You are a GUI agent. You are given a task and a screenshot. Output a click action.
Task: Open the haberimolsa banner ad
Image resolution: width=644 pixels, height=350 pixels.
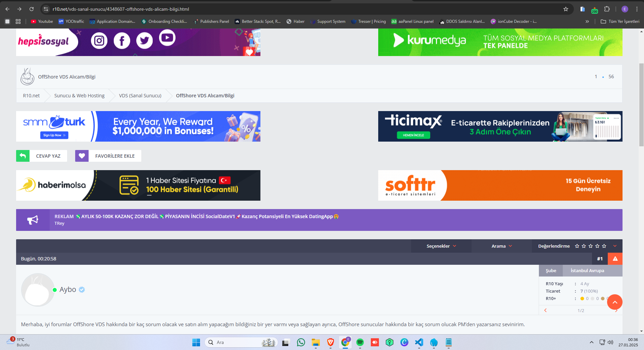[x=138, y=185]
